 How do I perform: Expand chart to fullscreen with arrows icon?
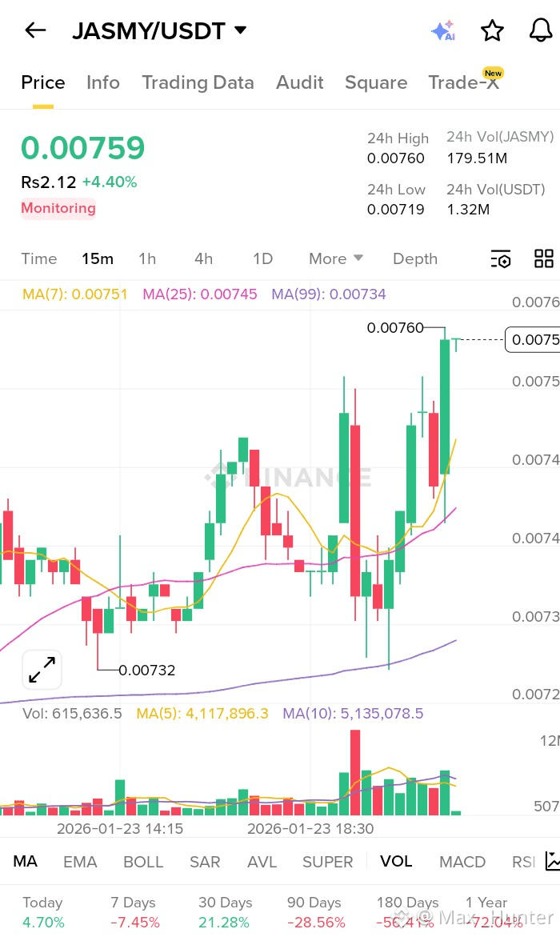42,670
